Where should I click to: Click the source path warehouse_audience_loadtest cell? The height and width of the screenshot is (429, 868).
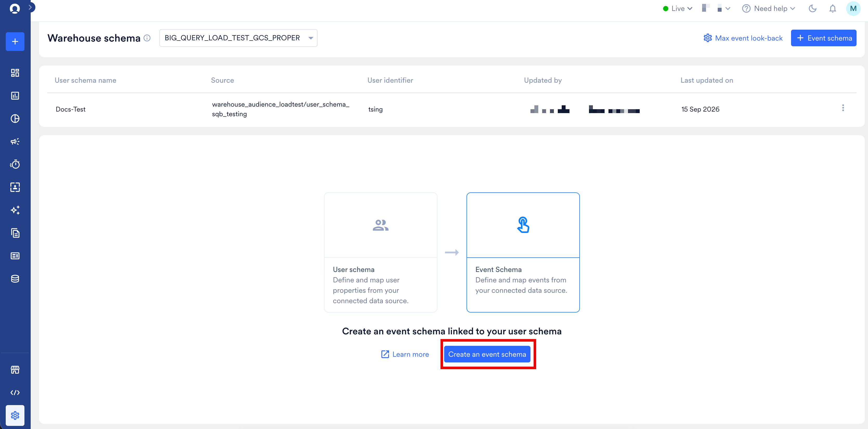click(281, 109)
